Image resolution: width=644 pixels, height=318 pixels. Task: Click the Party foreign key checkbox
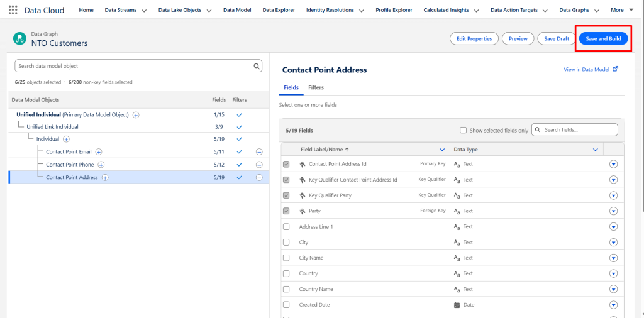[x=286, y=211]
